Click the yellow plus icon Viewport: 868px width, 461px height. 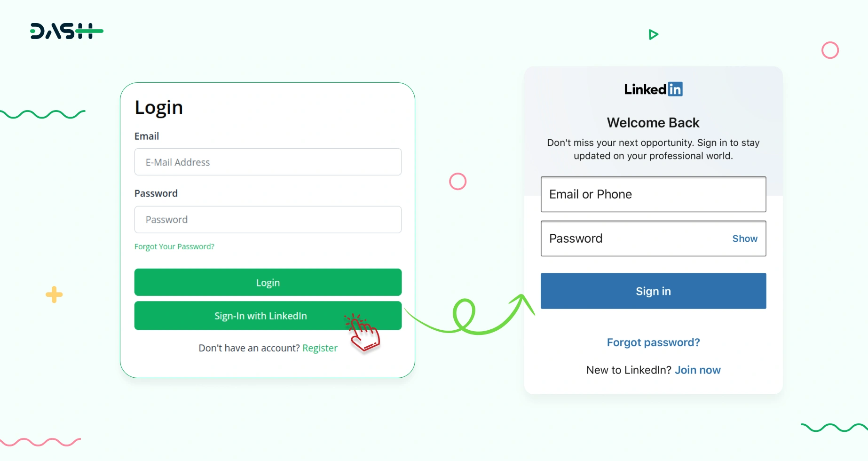coord(54,294)
